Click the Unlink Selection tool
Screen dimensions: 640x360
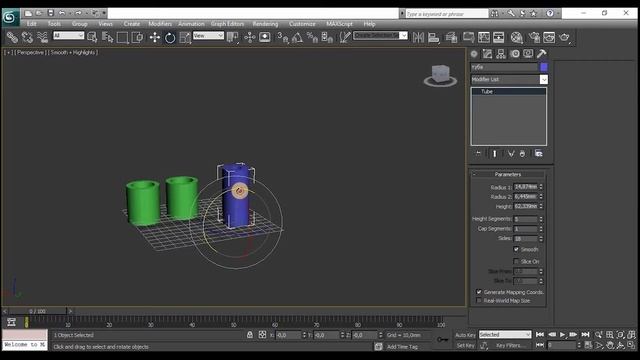(x=27, y=38)
